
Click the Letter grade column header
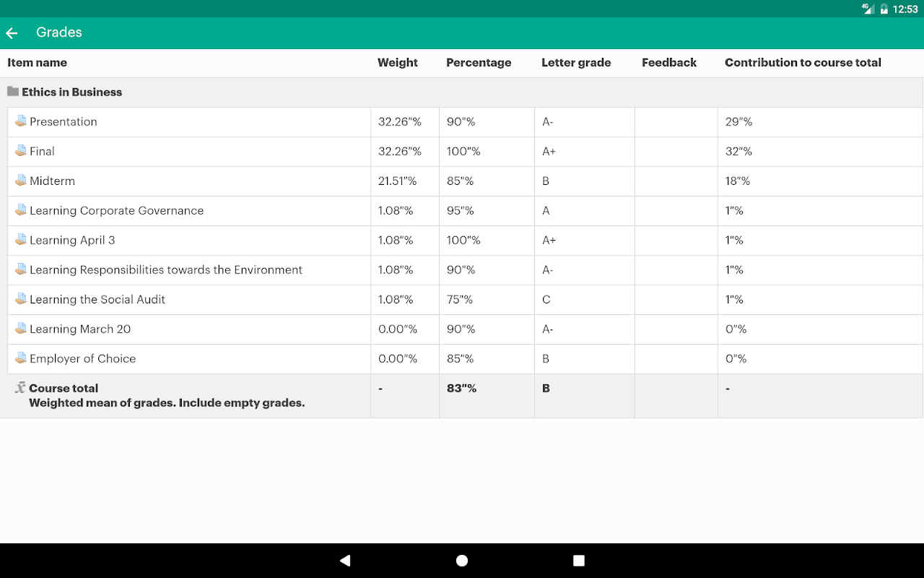[x=576, y=63]
